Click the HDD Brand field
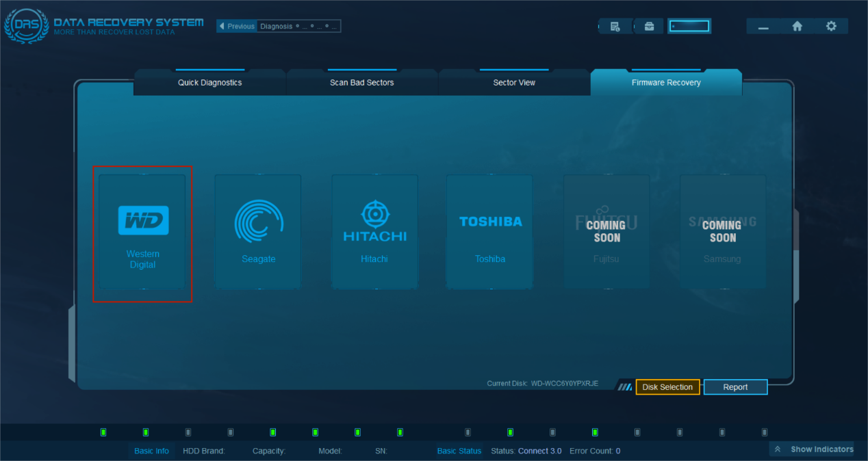 (x=204, y=451)
